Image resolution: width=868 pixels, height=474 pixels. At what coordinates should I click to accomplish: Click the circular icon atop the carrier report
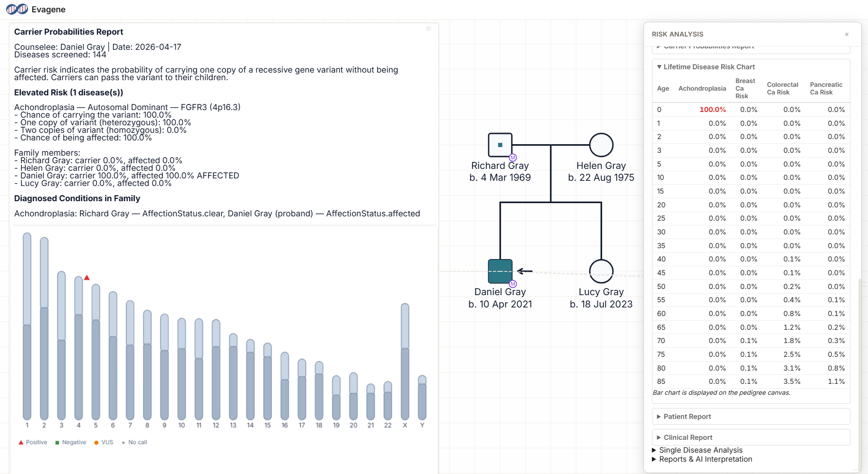pyautogui.click(x=428, y=28)
